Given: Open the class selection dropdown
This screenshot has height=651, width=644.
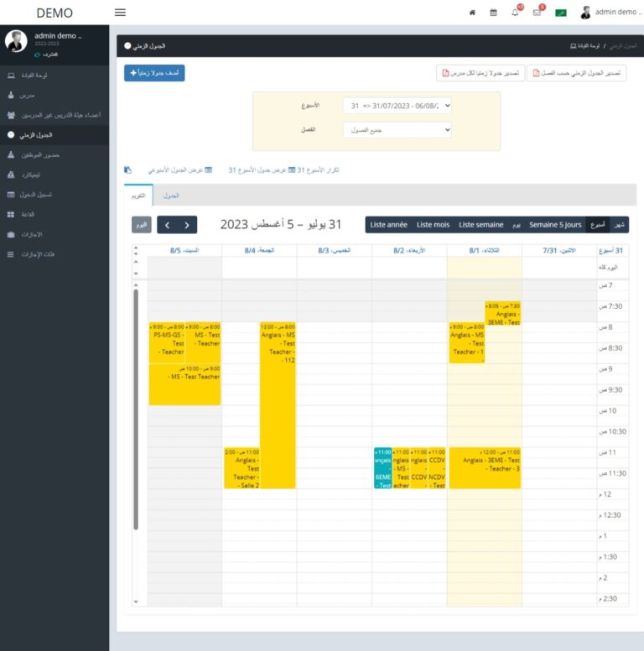Looking at the screenshot, I should [397, 130].
